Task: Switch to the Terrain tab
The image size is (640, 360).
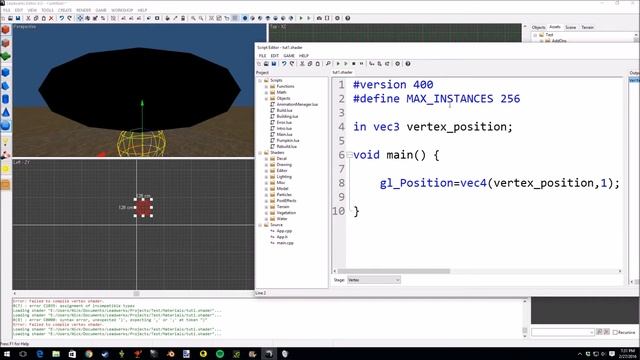Action: click(x=587, y=27)
